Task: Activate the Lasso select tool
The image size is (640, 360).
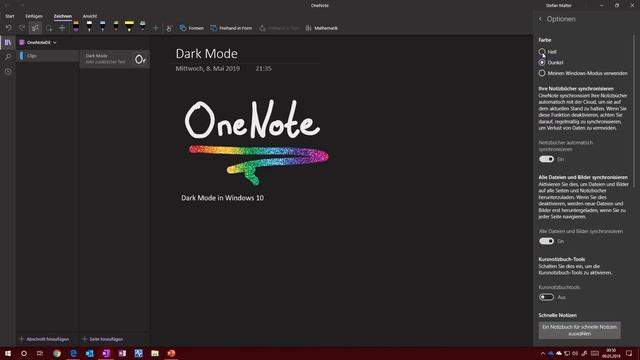Action: pos(49,28)
